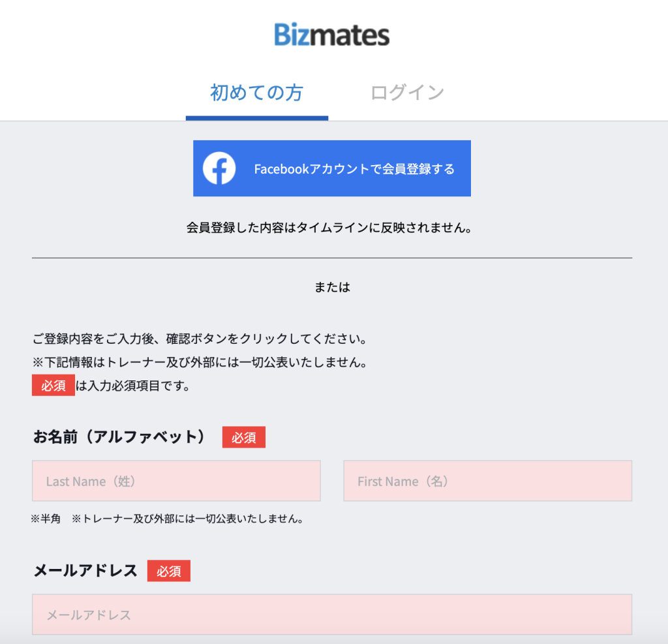Image resolution: width=668 pixels, height=644 pixels.
Task: Click the red 必須 badge beside お名前
Action: [244, 437]
